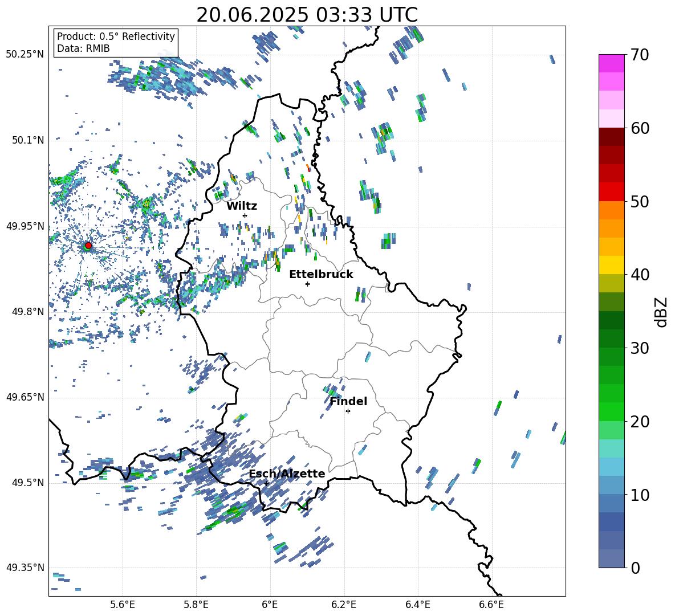Image resolution: width=675 pixels, height=616 pixels.
Task: Click the cross marker below Findel
Action: [348, 411]
